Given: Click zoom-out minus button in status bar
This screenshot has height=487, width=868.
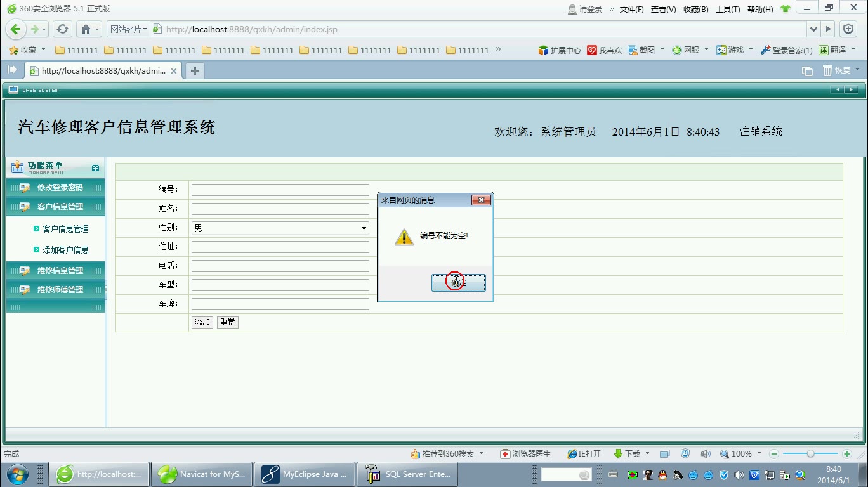Looking at the screenshot, I should 774,454.
